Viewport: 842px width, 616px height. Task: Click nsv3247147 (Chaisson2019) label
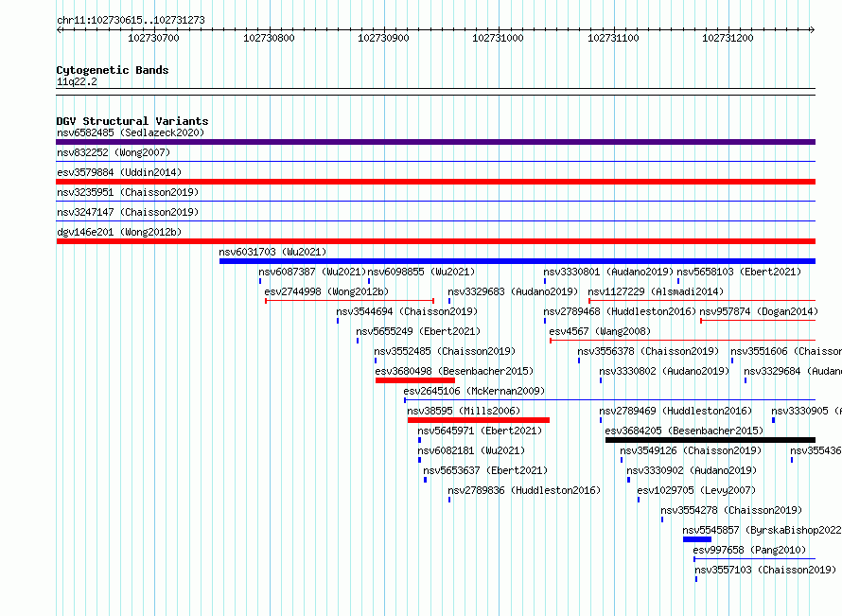click(x=128, y=212)
